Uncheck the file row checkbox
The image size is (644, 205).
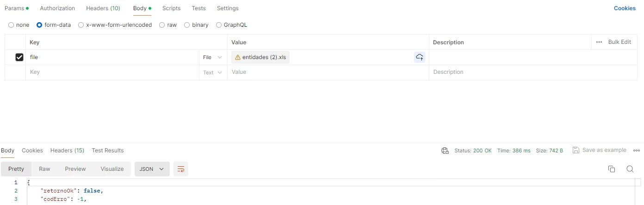pos(19,57)
